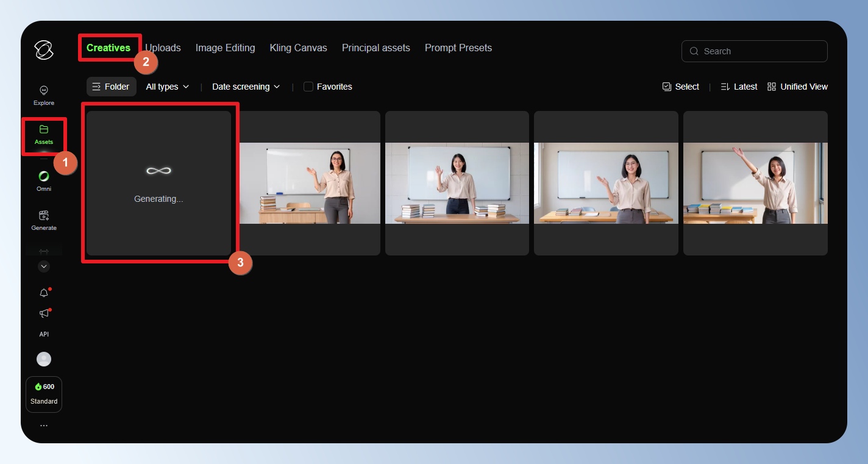
Task: Open the Date screening dropdown
Action: click(x=246, y=87)
